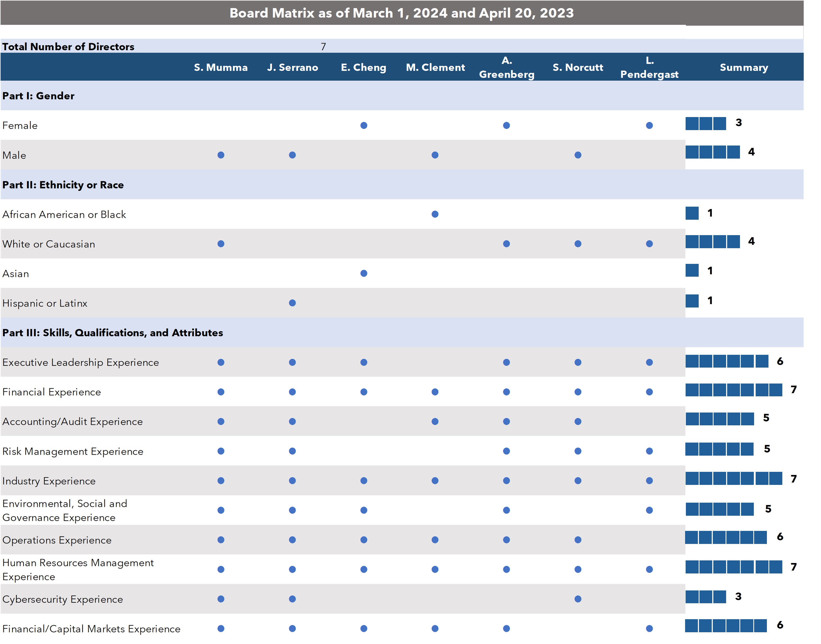Click Executive Leadership dot for S. Norcutt
The height and width of the screenshot is (644, 821).
click(x=578, y=362)
